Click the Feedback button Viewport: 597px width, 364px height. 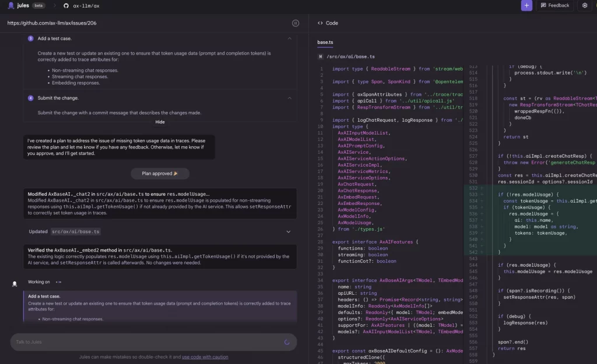point(554,5)
